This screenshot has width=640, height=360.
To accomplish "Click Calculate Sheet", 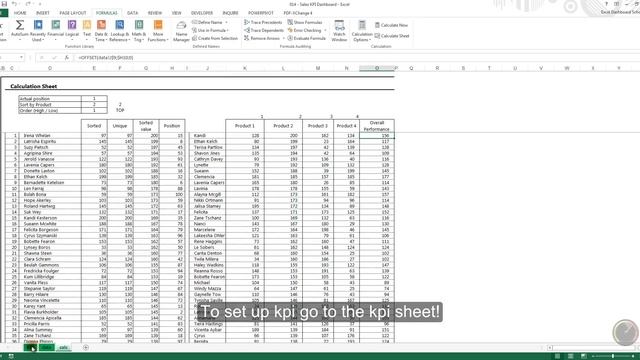I will point(392,36).
